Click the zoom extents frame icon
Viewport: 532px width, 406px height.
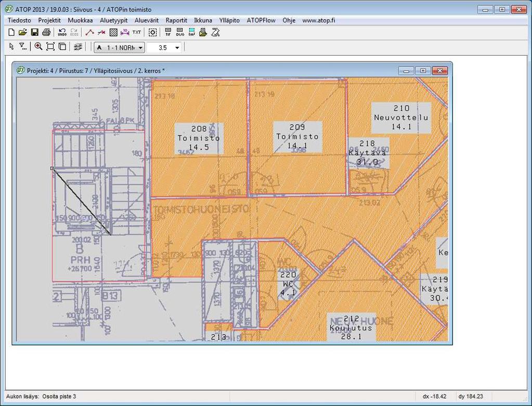click(x=50, y=46)
